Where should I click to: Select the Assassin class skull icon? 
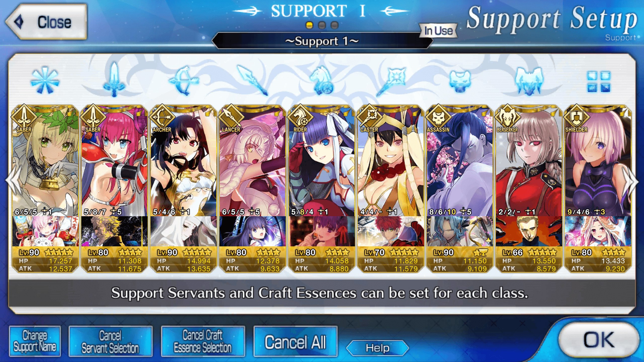click(x=460, y=81)
